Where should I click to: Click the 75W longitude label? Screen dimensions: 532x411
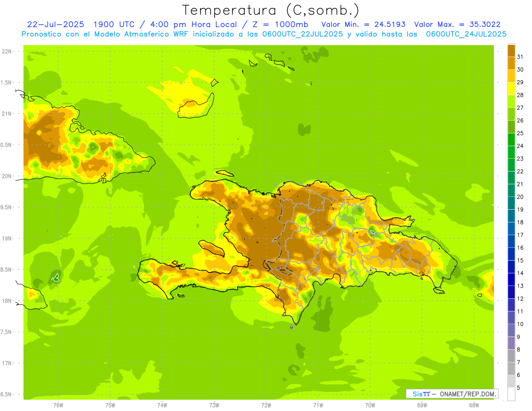[110, 405]
